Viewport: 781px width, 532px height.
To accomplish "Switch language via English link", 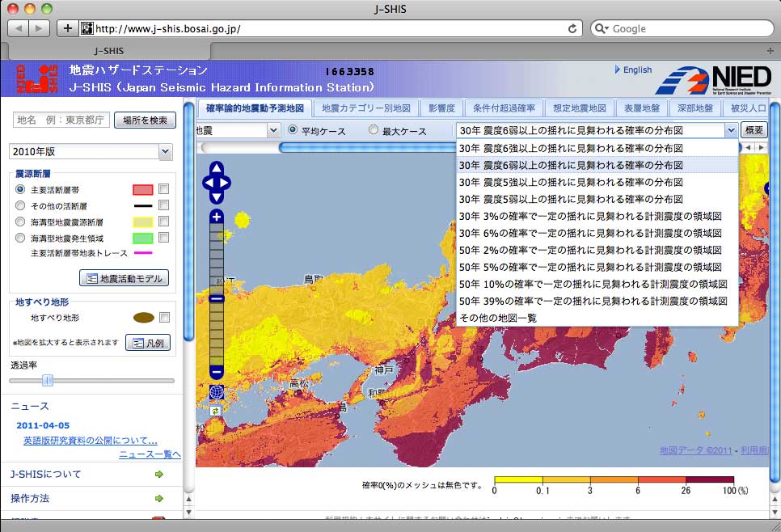I will click(637, 70).
